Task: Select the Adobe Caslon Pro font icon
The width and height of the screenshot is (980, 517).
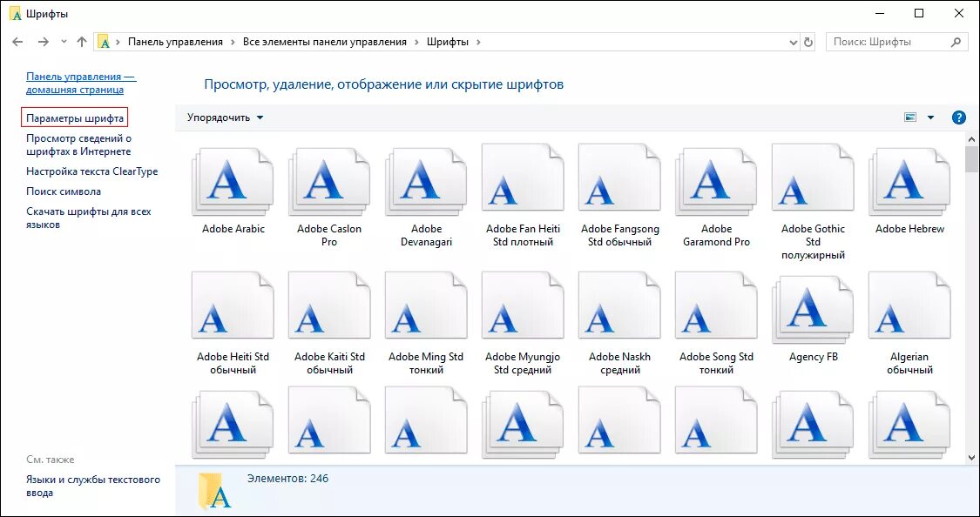Action: pos(329,181)
